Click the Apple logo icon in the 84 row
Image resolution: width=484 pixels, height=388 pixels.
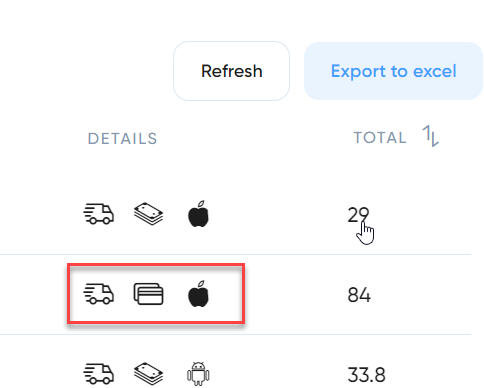(199, 294)
